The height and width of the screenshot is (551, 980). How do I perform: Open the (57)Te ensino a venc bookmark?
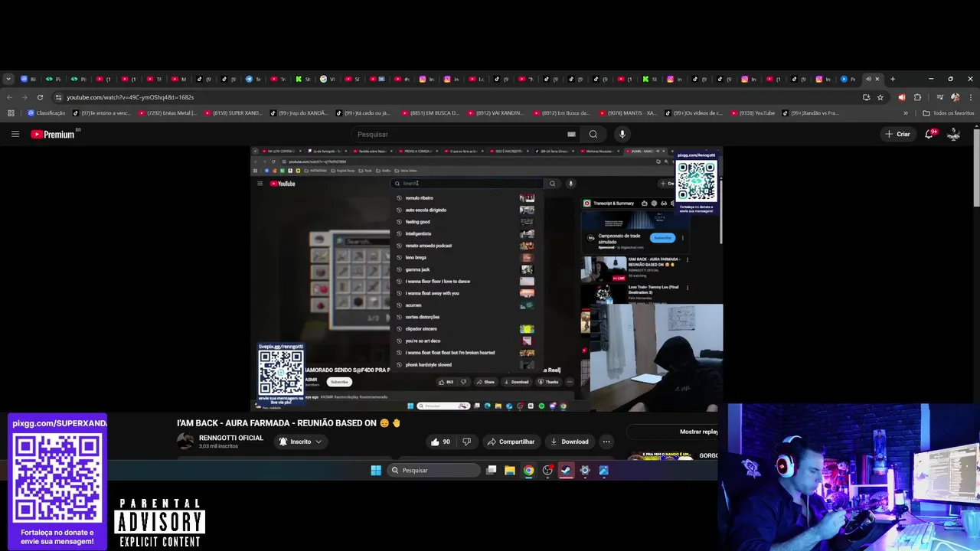click(102, 113)
